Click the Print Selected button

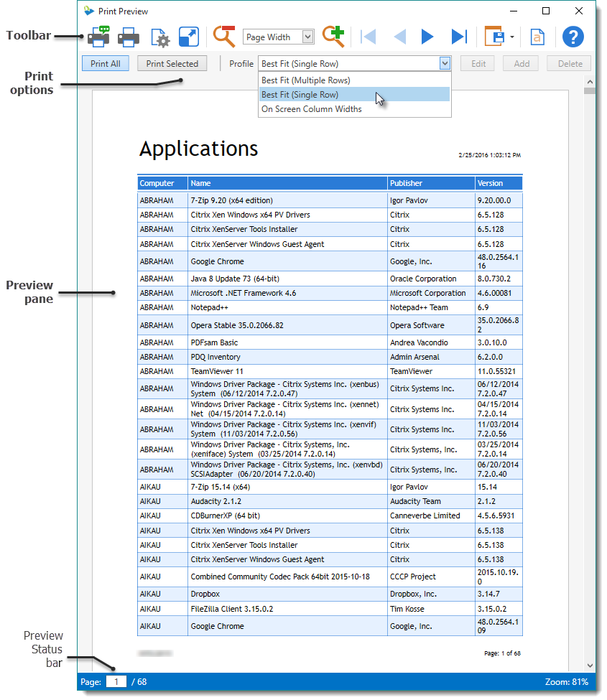(172, 63)
